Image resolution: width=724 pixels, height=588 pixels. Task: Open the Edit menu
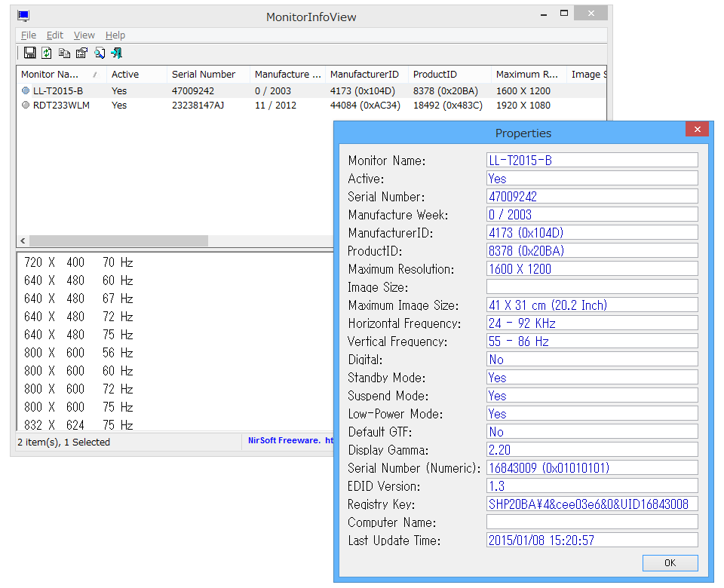(54, 35)
